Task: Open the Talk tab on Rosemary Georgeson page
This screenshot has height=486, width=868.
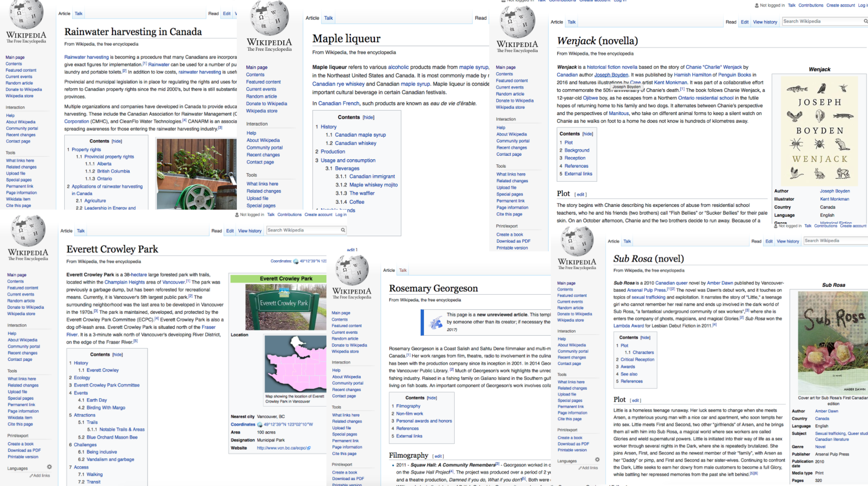Action: click(x=403, y=270)
